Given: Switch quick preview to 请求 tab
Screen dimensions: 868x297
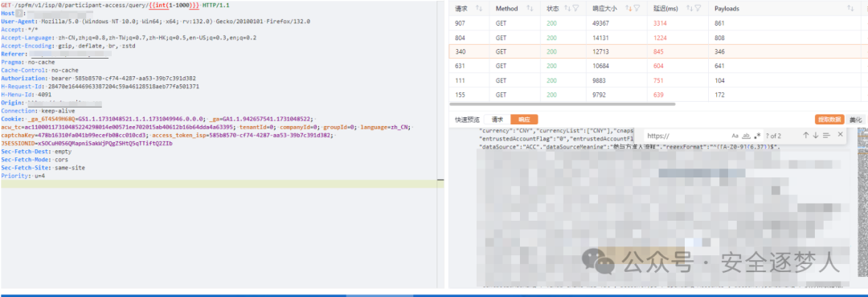Looking at the screenshot, I should 497,120.
